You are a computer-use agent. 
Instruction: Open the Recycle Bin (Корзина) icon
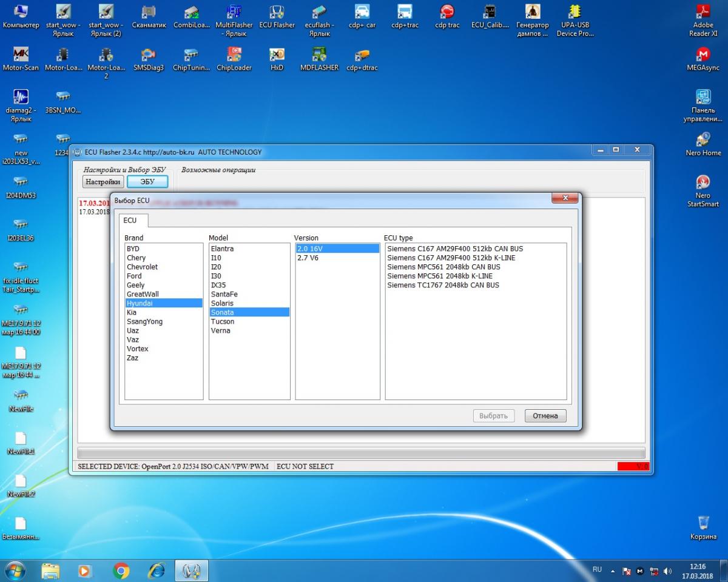point(703,524)
